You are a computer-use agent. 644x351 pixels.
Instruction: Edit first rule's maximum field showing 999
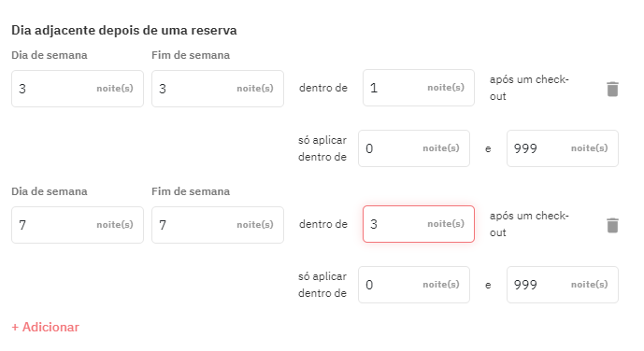563,148
